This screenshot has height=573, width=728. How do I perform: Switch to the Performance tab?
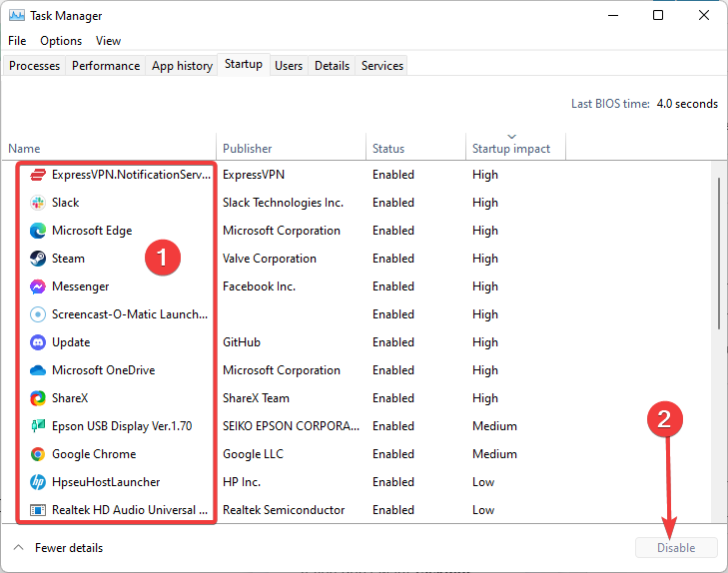(106, 66)
